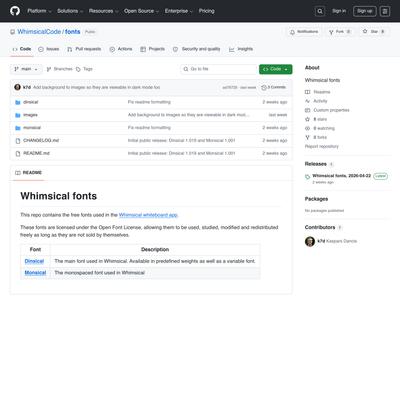400x400 pixels.
Task: Open the green Code dropdown button
Action: 275,69
